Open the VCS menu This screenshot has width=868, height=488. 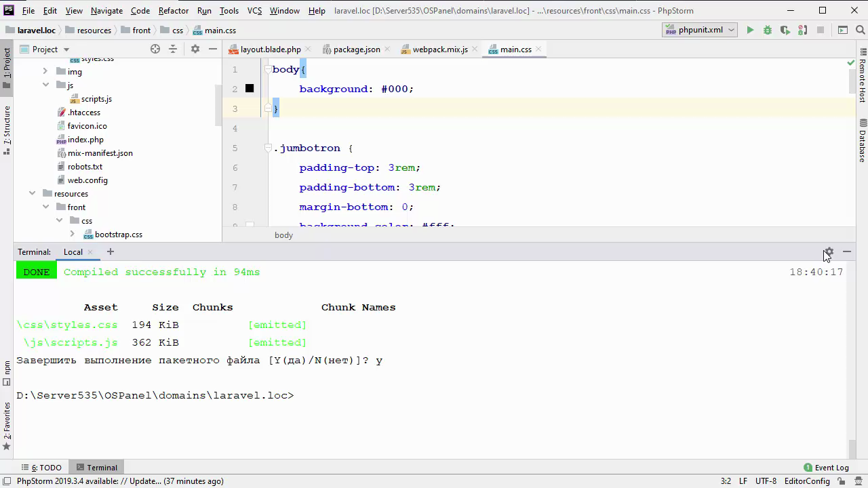(x=254, y=11)
